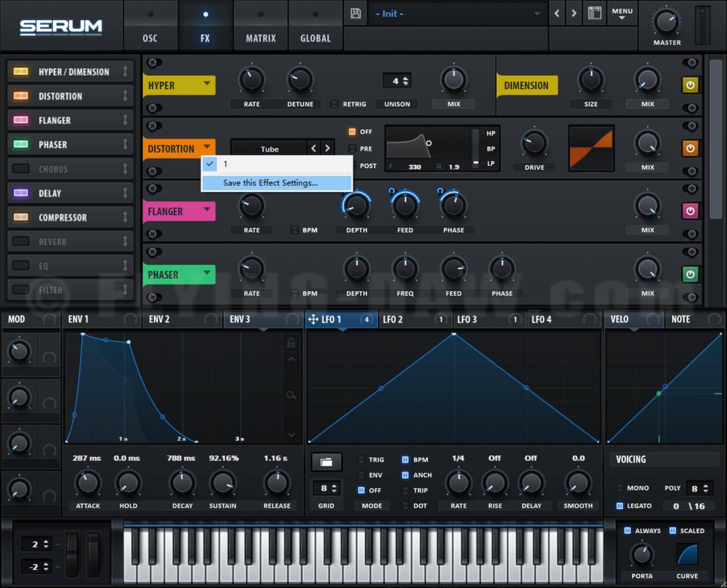Viewport: 727px width, 588px height.
Task: Open the preset browser icon
Action: click(594, 13)
